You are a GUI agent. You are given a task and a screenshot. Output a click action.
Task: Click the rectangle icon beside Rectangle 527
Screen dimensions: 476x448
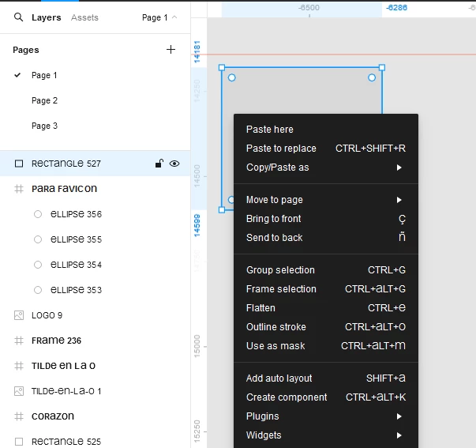(x=19, y=164)
